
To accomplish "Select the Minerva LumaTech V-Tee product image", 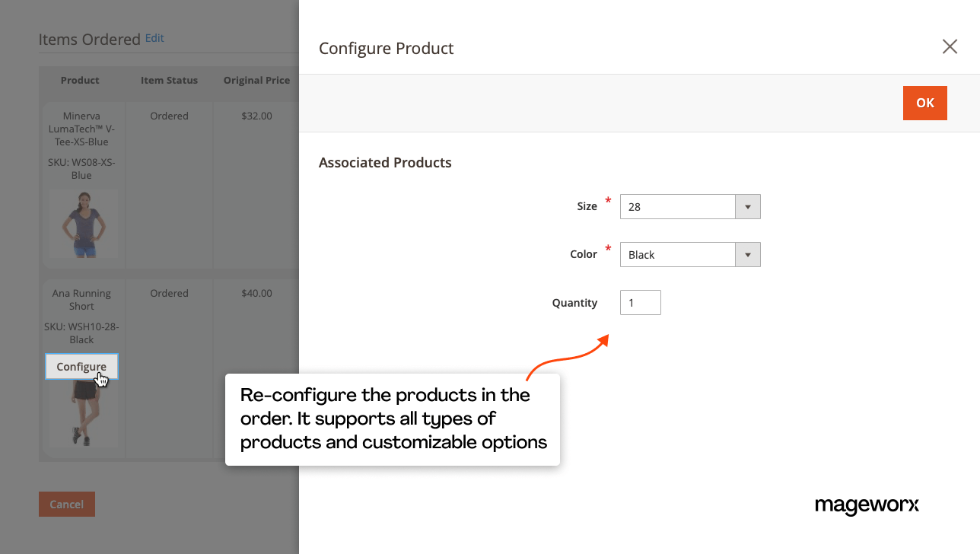I will click(82, 224).
